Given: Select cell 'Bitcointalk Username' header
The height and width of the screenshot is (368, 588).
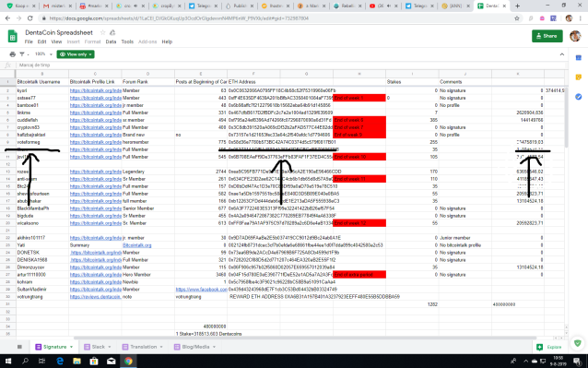Looking at the screenshot, I should [x=42, y=82].
